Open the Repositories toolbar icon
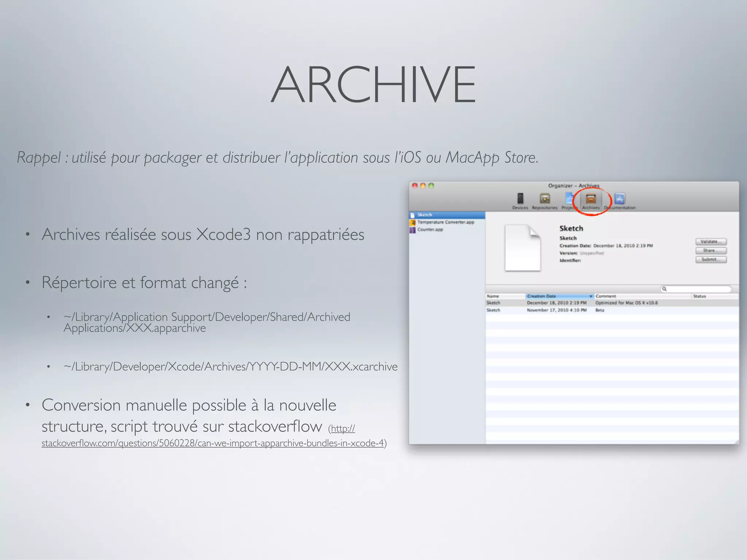The width and height of the screenshot is (747, 560). [545, 201]
